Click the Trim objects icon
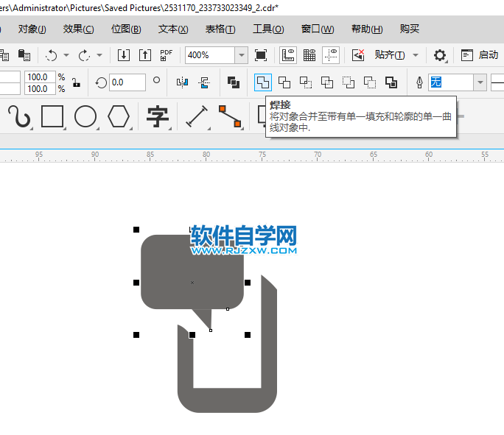Screen dimensions: 504x435 284,82
